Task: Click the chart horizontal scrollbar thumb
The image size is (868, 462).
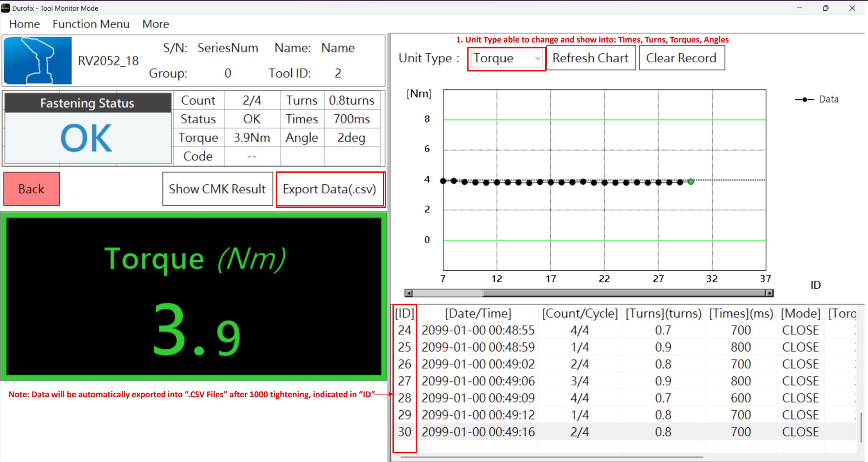Action: coord(623,293)
